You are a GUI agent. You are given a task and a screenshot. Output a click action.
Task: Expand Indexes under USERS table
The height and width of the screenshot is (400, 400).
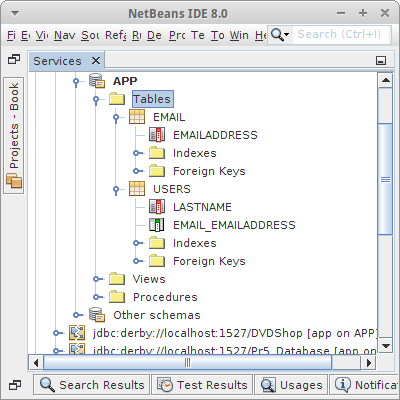point(137,243)
